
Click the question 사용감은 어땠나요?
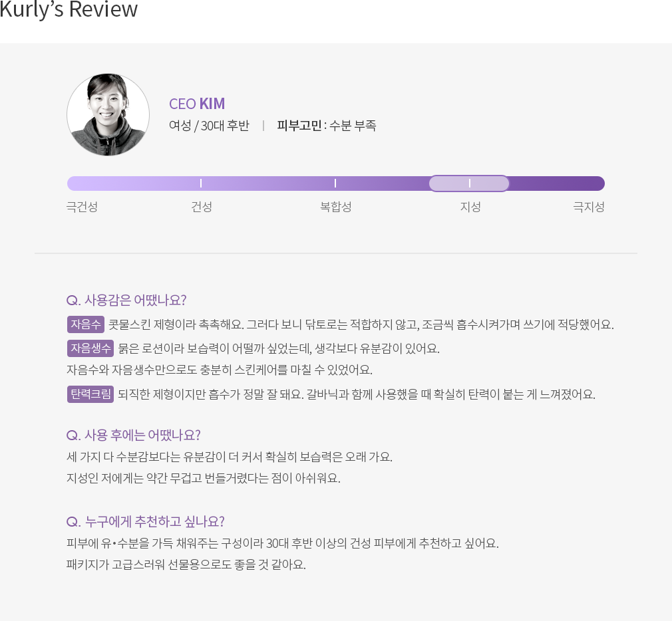pos(126,300)
